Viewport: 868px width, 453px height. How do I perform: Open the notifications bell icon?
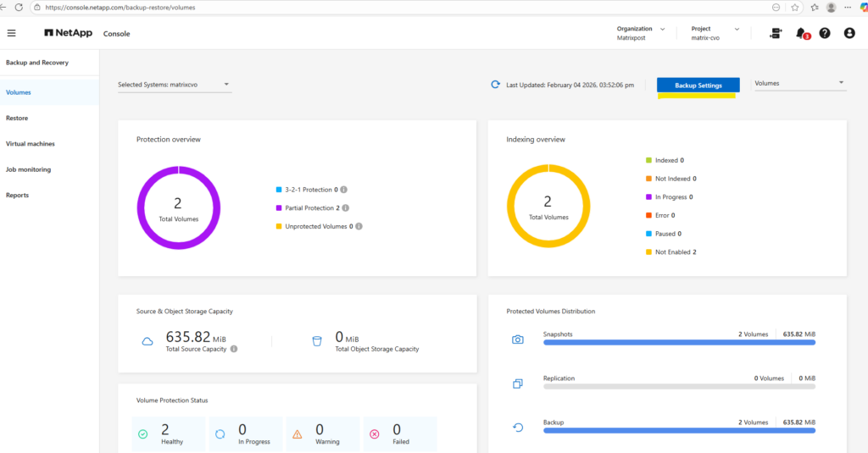pyautogui.click(x=800, y=33)
